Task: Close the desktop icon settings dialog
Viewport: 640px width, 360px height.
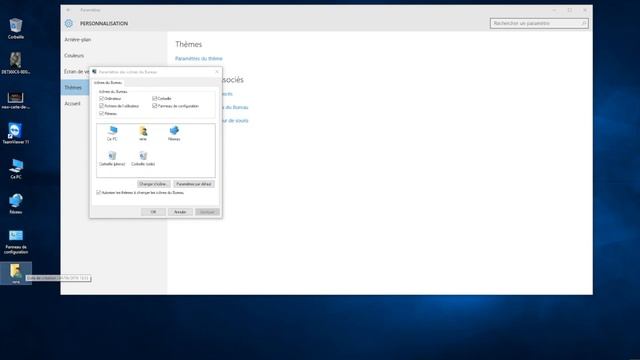Action: [217, 72]
